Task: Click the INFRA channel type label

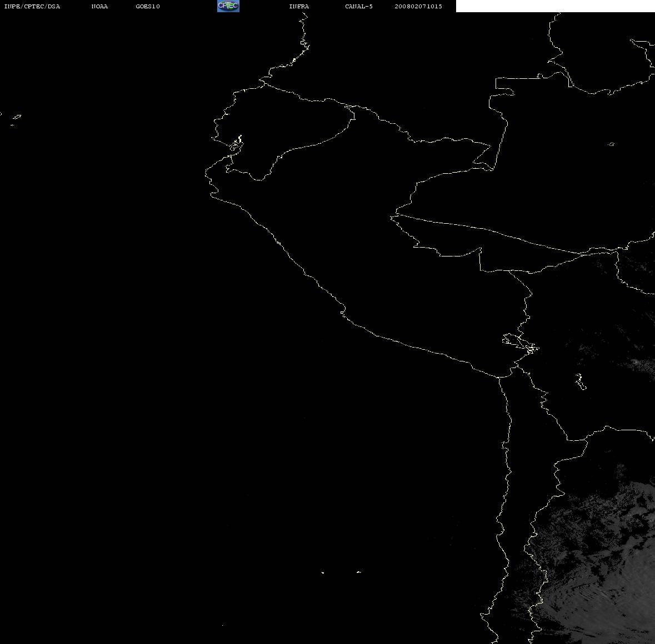Action: pos(299,6)
